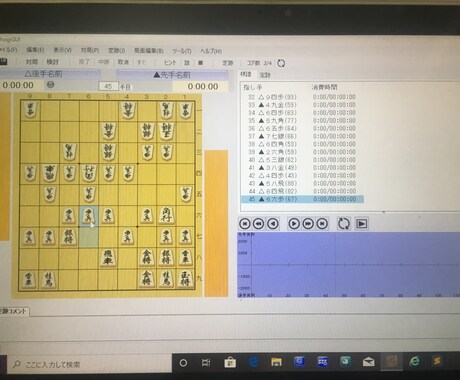
Task: Rewind several moves with the double-left arrow button
Action: (259, 224)
